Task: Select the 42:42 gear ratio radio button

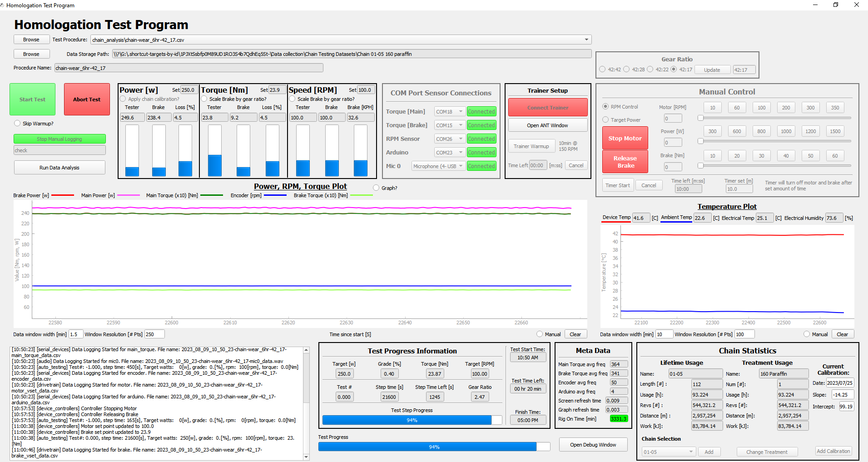Action: point(604,69)
